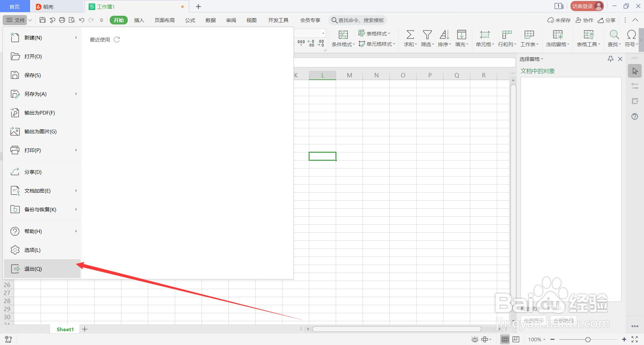The width and height of the screenshot is (644, 345).
Task: Click the Undo icon in quick access toolbar
Action: click(x=82, y=20)
